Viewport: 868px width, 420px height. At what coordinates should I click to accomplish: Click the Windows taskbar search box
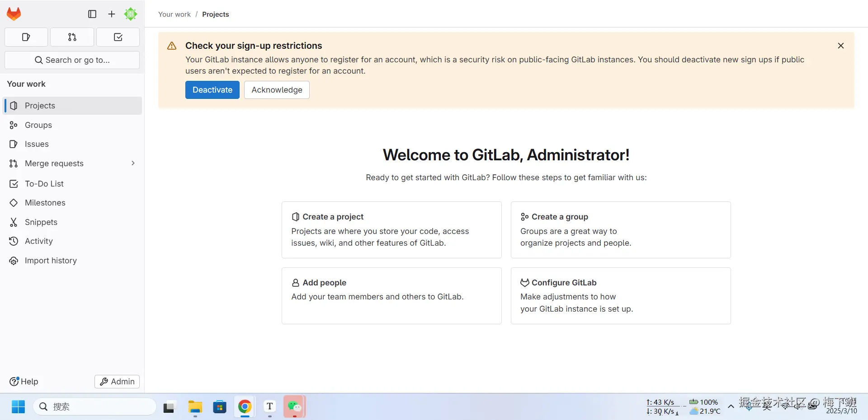point(95,406)
